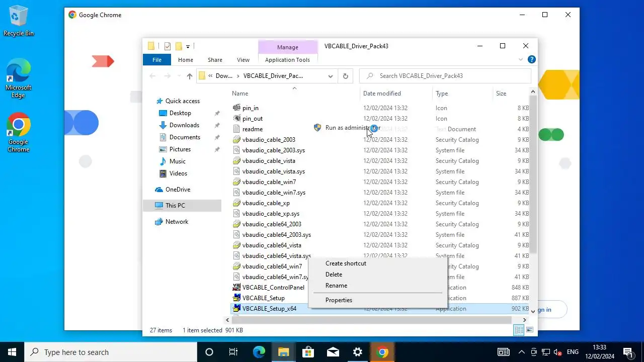Click Task View taskbar button
Screen dimensions: 644x362
pos(233,352)
